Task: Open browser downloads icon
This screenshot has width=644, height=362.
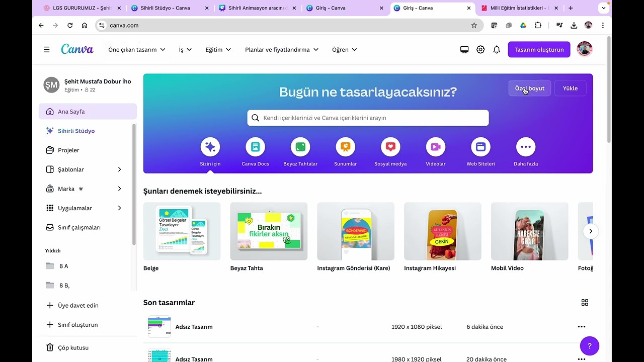Action: pyautogui.click(x=574, y=25)
